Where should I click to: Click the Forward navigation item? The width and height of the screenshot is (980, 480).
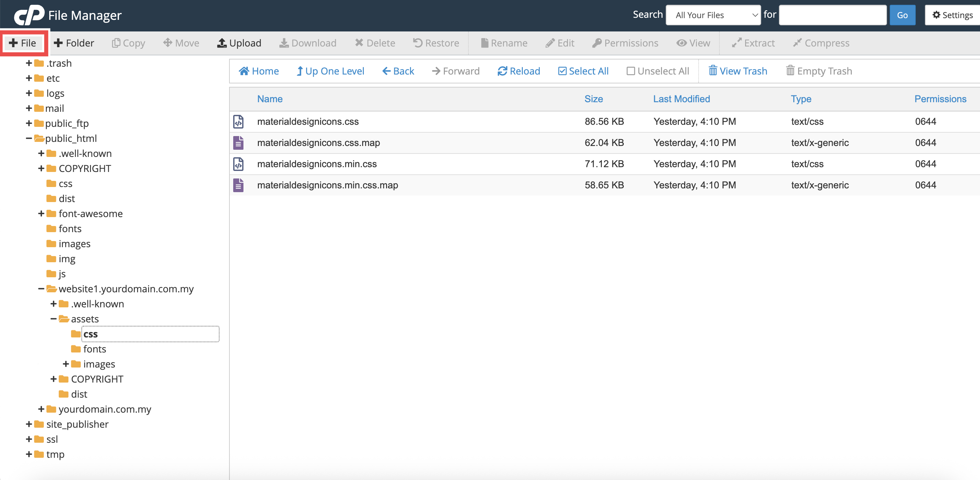[456, 71]
